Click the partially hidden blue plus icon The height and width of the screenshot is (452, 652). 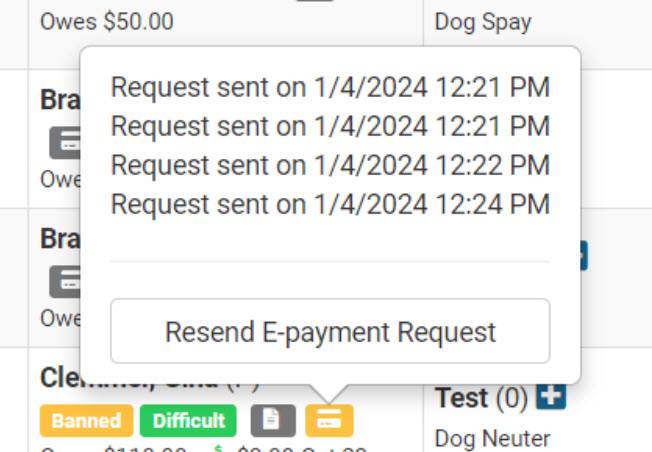click(582, 255)
